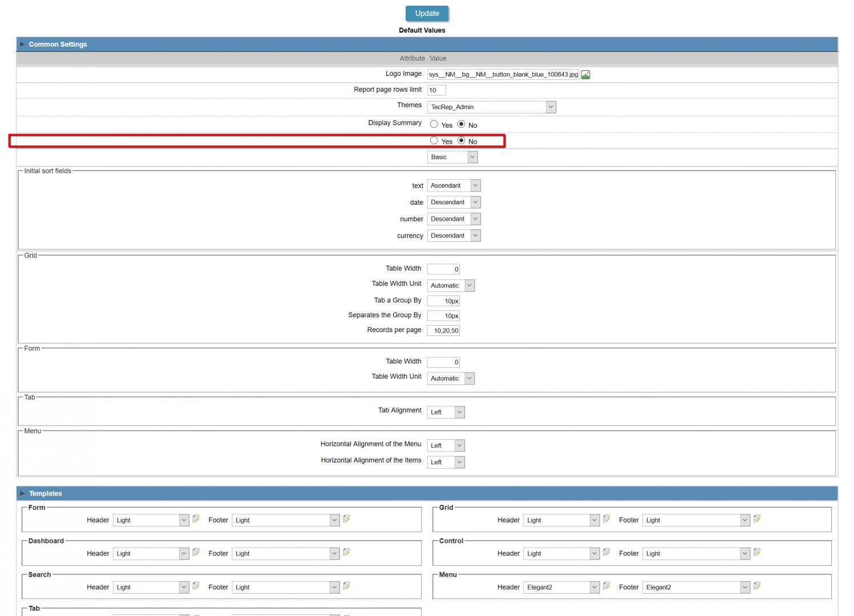Open Grid Table Width Unit dropdown

click(x=451, y=285)
